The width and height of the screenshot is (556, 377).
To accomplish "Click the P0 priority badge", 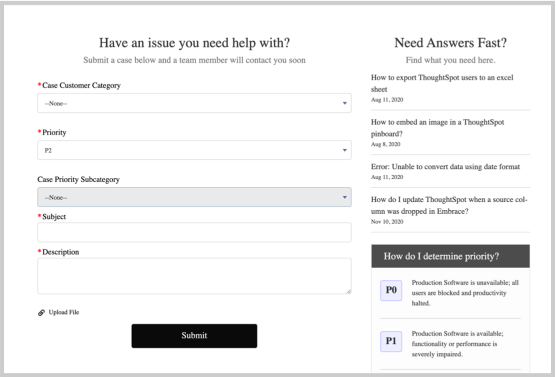I will coord(391,290).
